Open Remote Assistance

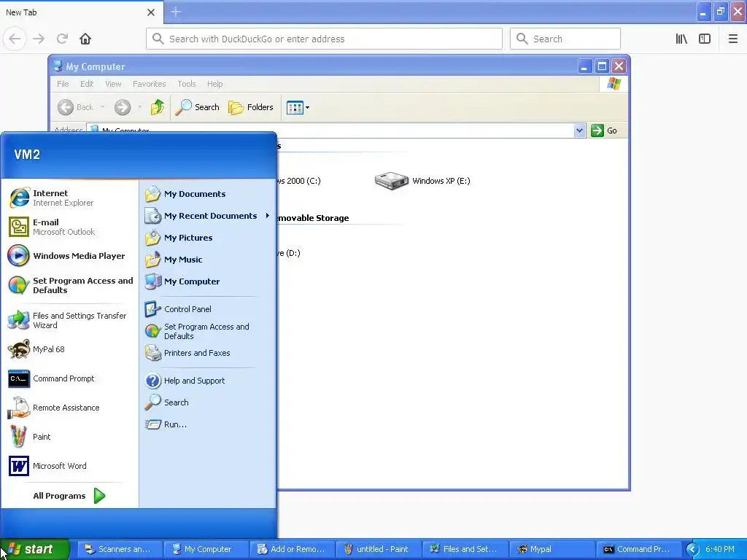69,408
